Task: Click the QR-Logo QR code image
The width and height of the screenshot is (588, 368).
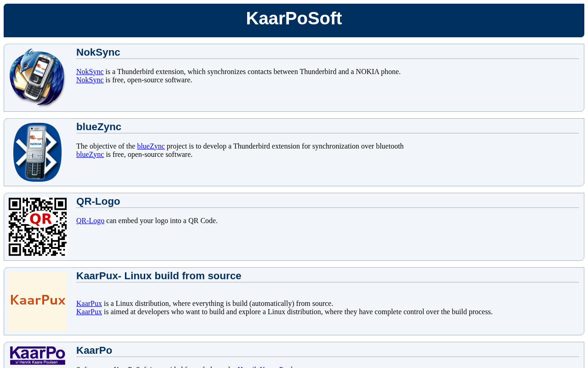Action: (x=38, y=227)
